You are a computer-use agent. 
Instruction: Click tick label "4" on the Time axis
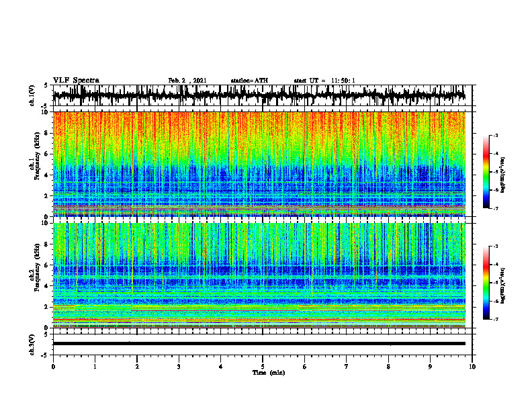pos(221,367)
